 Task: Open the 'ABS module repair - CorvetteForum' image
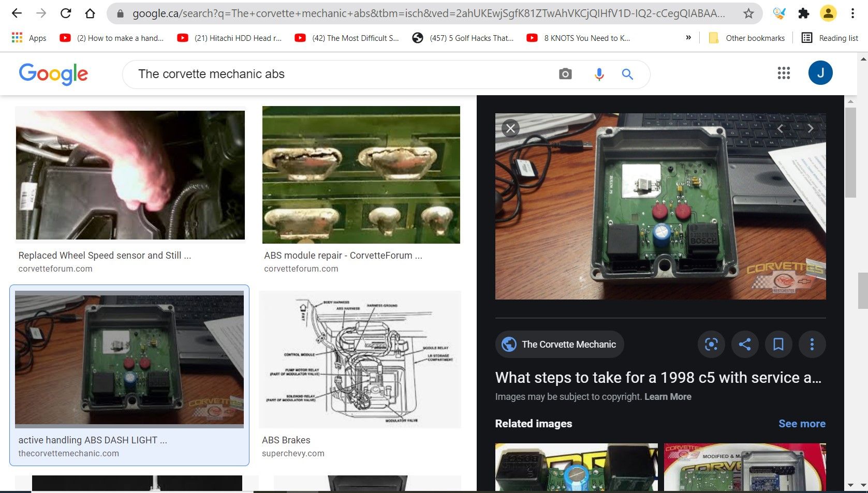pyautogui.click(x=361, y=175)
